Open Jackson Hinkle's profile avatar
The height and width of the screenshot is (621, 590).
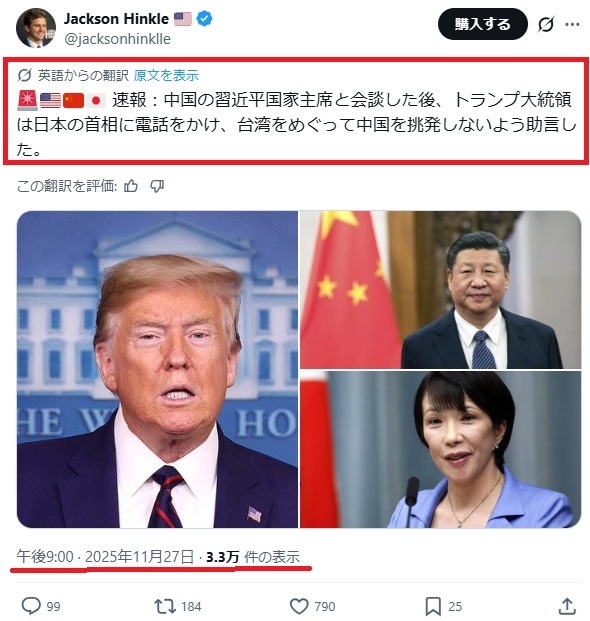36,28
